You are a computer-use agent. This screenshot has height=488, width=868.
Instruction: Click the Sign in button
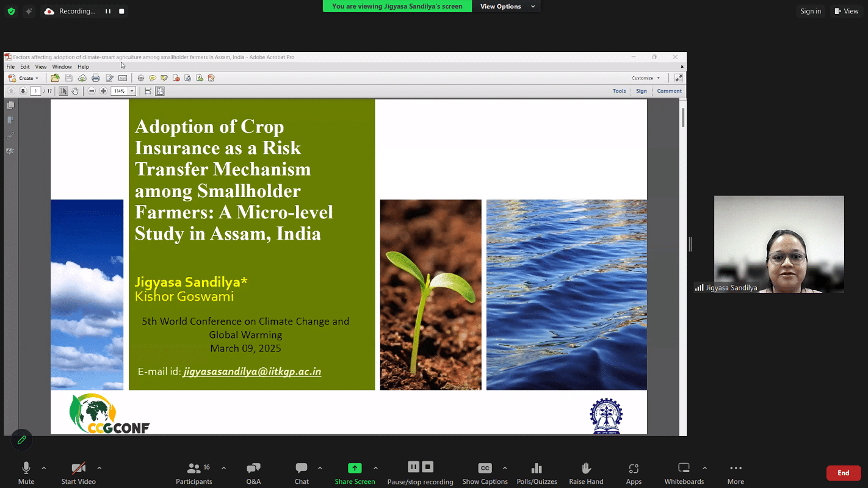[x=811, y=11]
